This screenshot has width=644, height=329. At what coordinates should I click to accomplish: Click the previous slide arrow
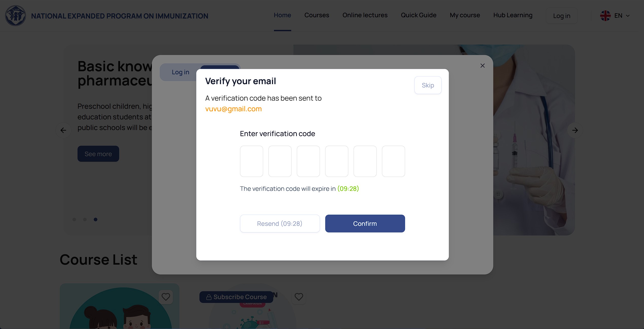[x=63, y=130]
